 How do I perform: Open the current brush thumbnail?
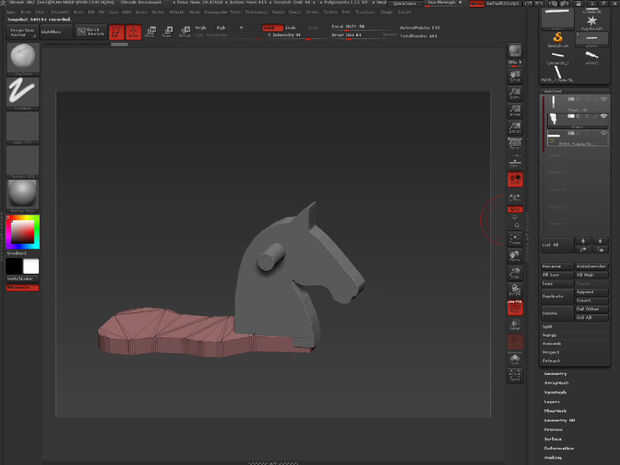click(x=23, y=57)
